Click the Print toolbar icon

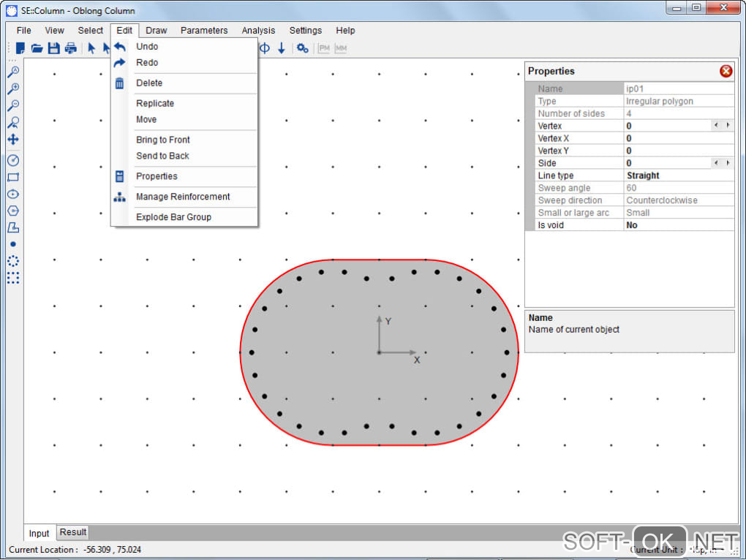click(70, 48)
